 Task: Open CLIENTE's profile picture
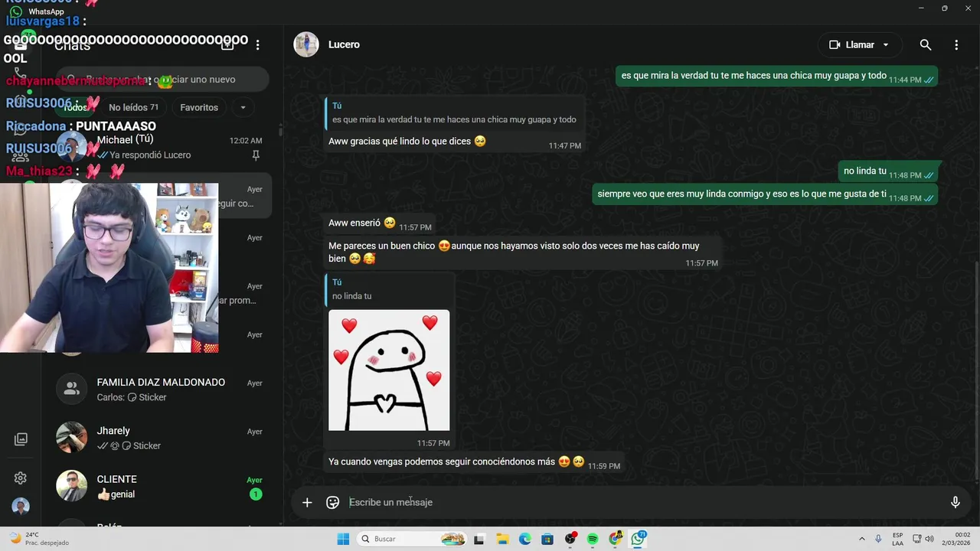point(72,486)
